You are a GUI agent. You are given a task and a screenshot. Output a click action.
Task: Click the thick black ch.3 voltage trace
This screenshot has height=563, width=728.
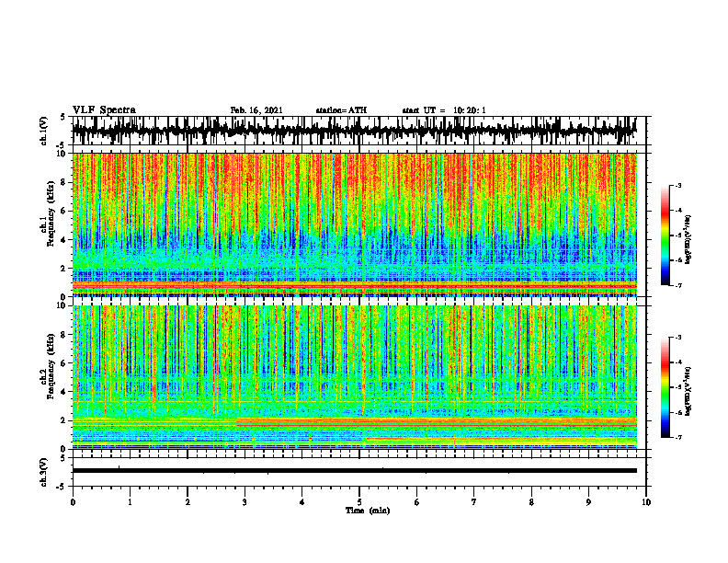tap(354, 471)
